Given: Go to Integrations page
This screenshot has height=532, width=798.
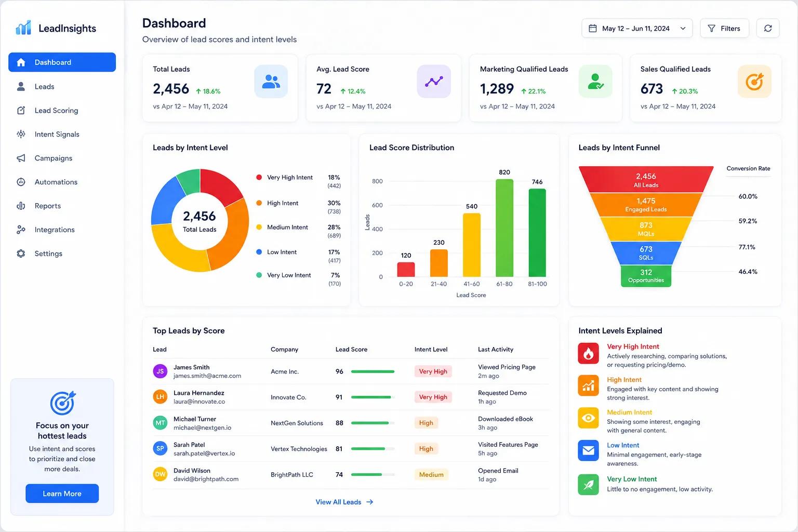Looking at the screenshot, I should (62, 230).
